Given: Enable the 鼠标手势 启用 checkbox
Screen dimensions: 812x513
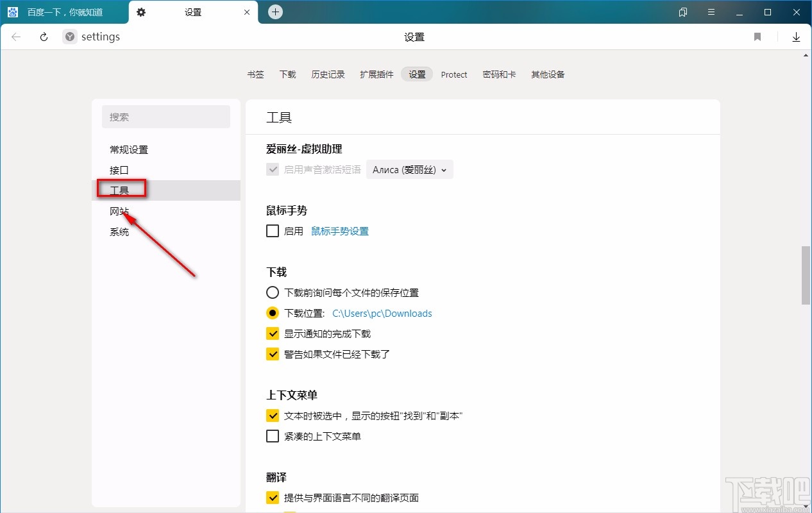Looking at the screenshot, I should click(x=273, y=231).
